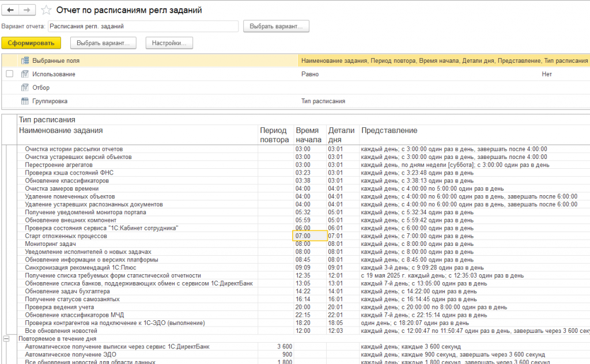
Task: Select Получение уведомлений монитора портала row
Action: coord(85,213)
